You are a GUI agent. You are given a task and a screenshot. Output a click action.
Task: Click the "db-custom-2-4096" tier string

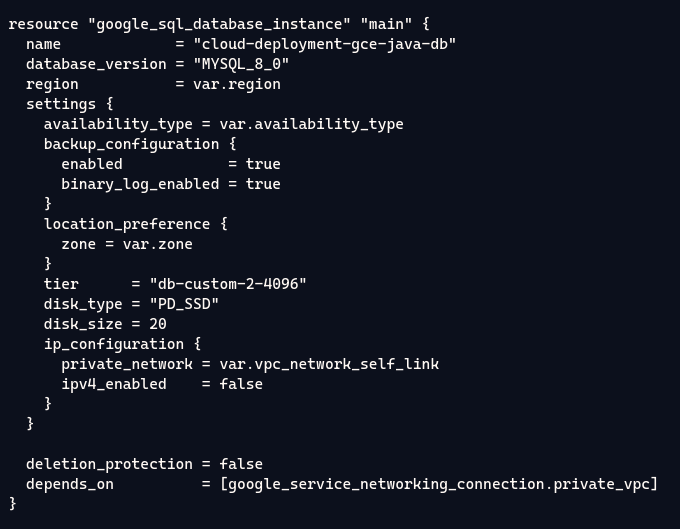coord(227,284)
